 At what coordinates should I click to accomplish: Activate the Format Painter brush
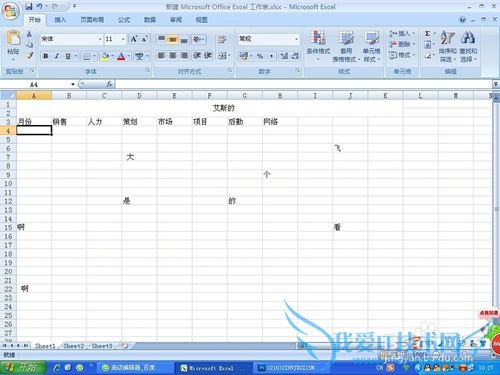coord(29,55)
